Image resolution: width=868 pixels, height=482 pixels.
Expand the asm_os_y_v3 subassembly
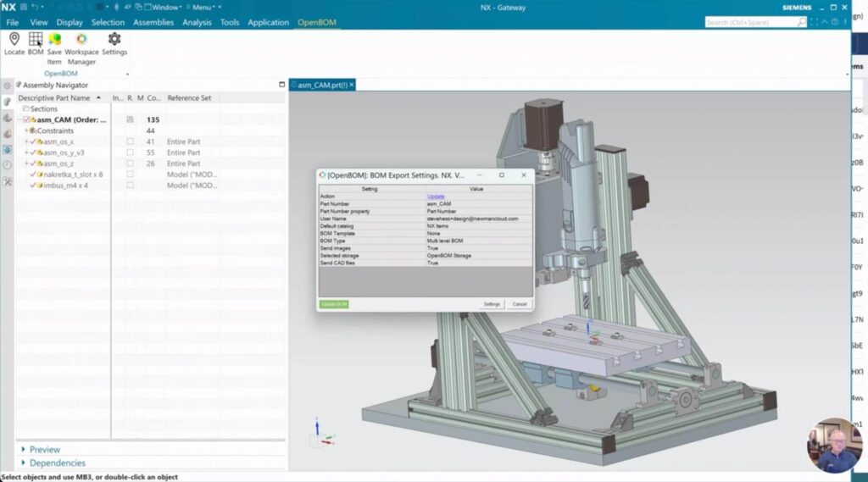(x=26, y=152)
